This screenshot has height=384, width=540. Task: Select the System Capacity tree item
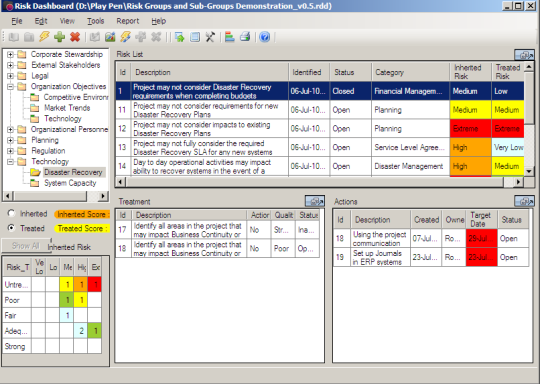click(70, 183)
